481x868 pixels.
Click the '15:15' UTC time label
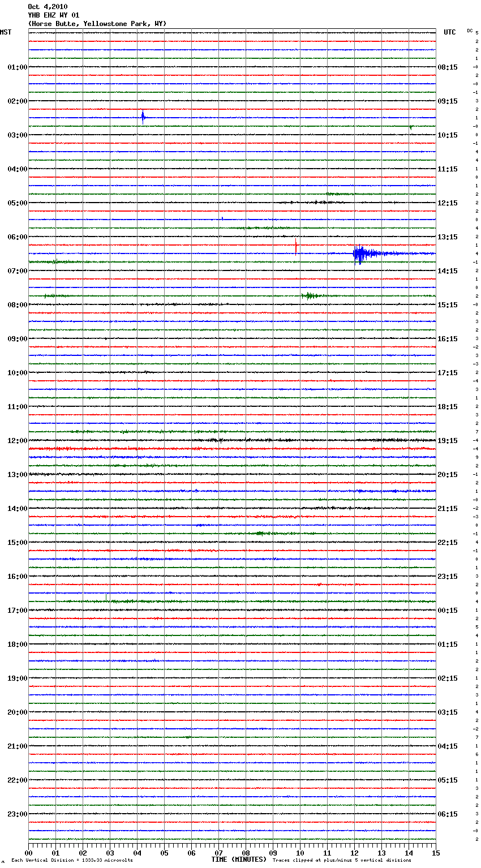(x=448, y=305)
